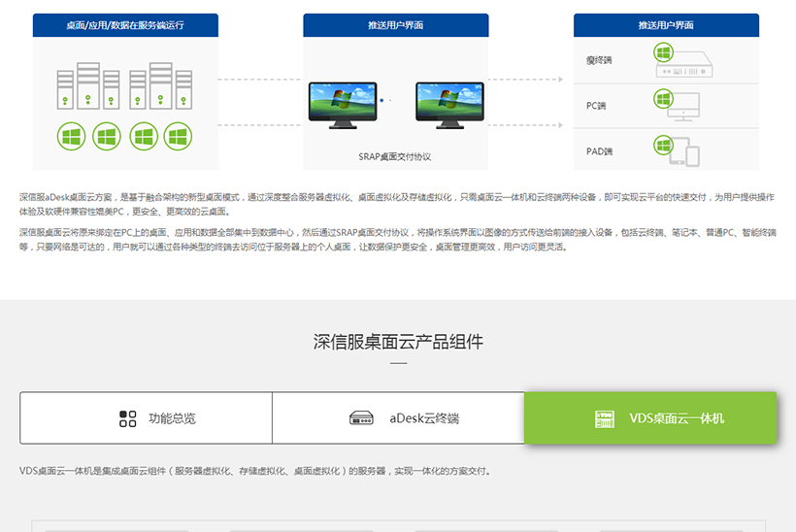Click the 深信服桌面云产品组件 section heading
This screenshot has width=796, height=532.
coord(398,342)
